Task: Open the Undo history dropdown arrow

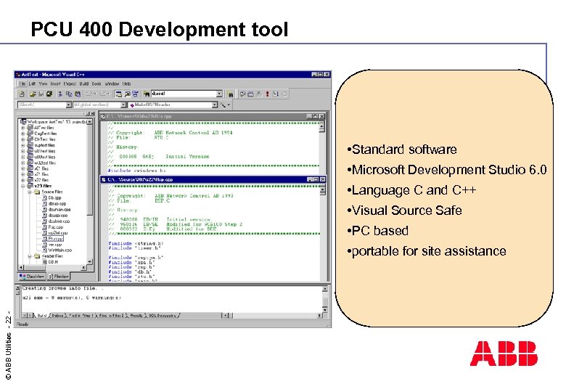Action: pyautogui.click(x=94, y=94)
